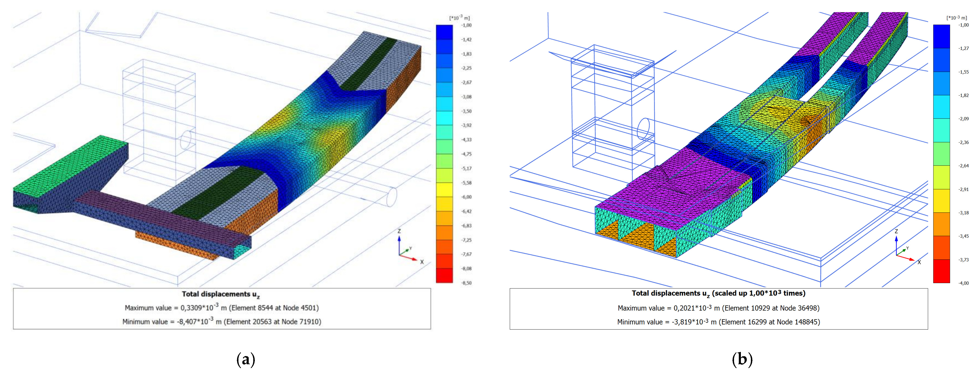
Task: Click legend value '-7,25'
Action: coord(466,240)
